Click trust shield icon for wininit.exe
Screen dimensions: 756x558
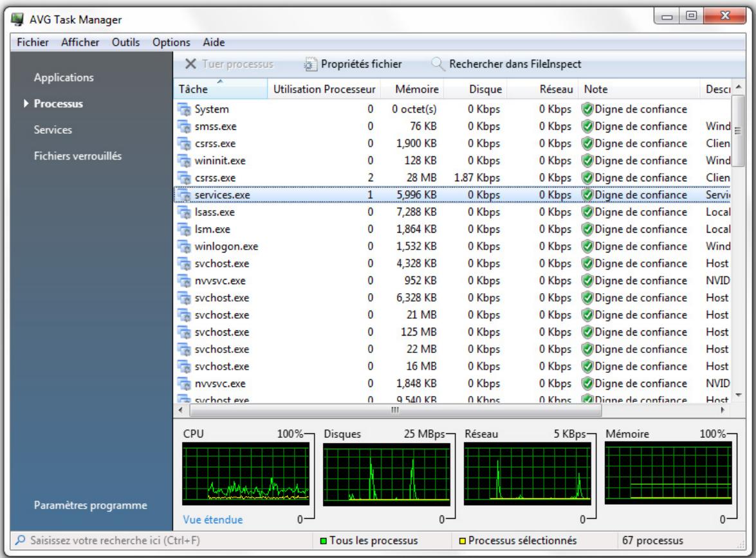tap(587, 161)
